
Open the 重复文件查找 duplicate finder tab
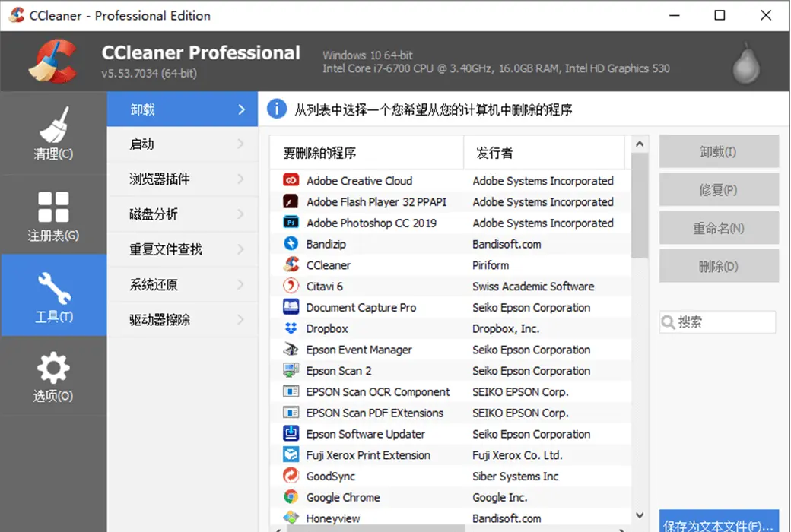(182, 249)
